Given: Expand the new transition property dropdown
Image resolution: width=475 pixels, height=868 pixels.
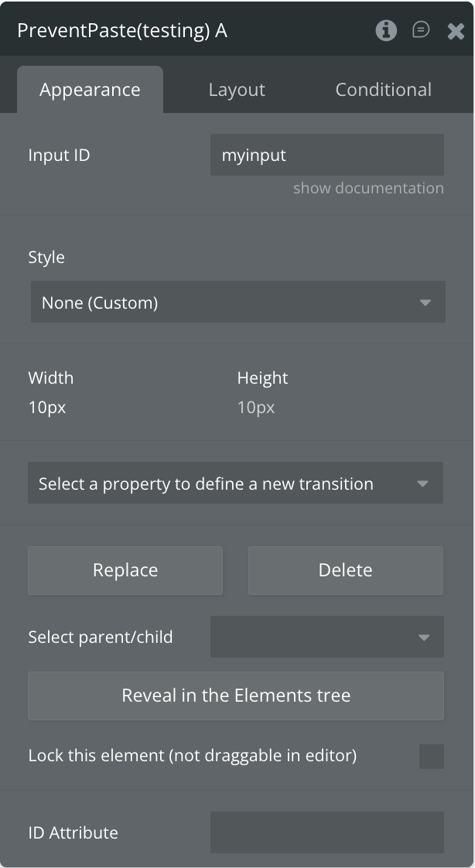Looking at the screenshot, I should pyautogui.click(x=235, y=484).
